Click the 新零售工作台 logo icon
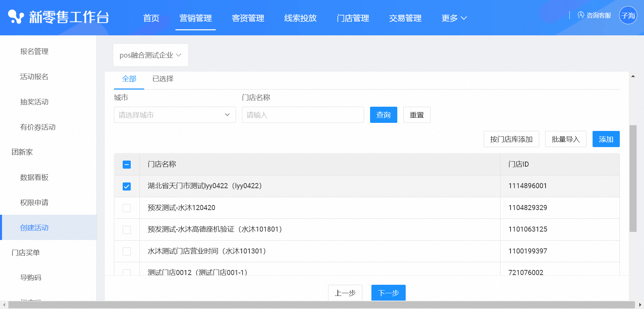 [16, 17]
